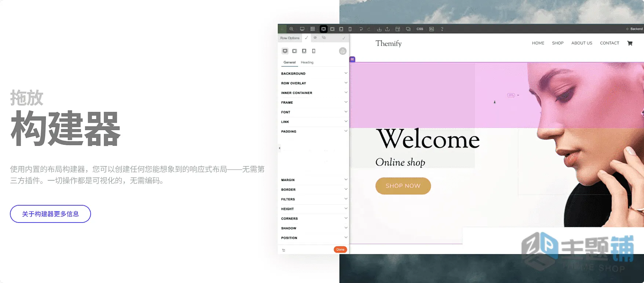The image size is (644, 283).
Task: Expand the POSITION section
Action: point(314,238)
